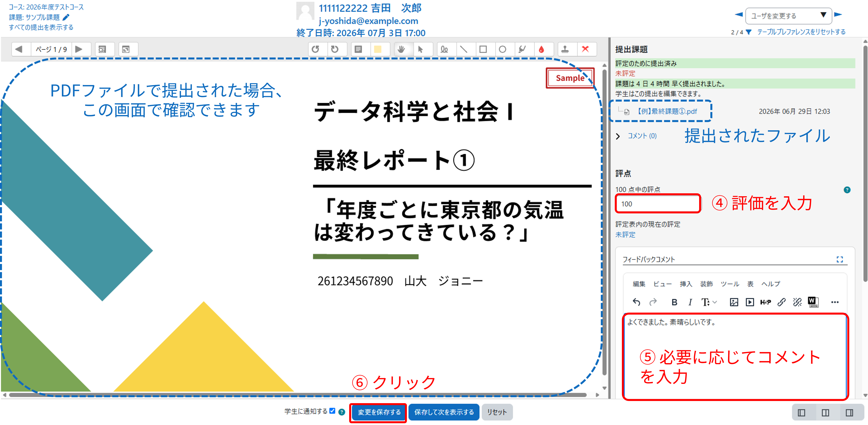Viewport: 868px width, 425px height.
Task: Click the H5P insert icon
Action: tap(766, 302)
